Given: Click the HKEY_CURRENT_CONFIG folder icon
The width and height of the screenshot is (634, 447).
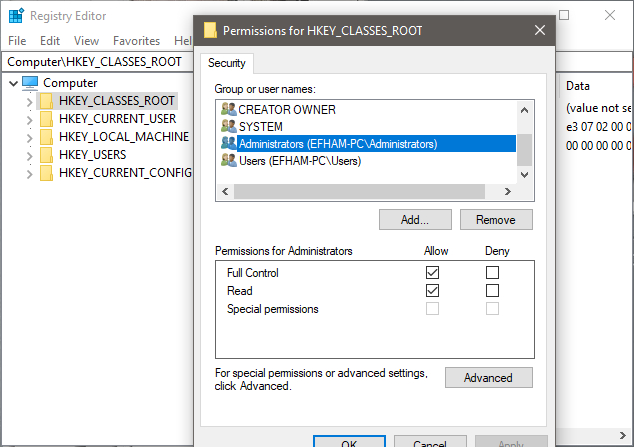Looking at the screenshot, I should tap(46, 173).
